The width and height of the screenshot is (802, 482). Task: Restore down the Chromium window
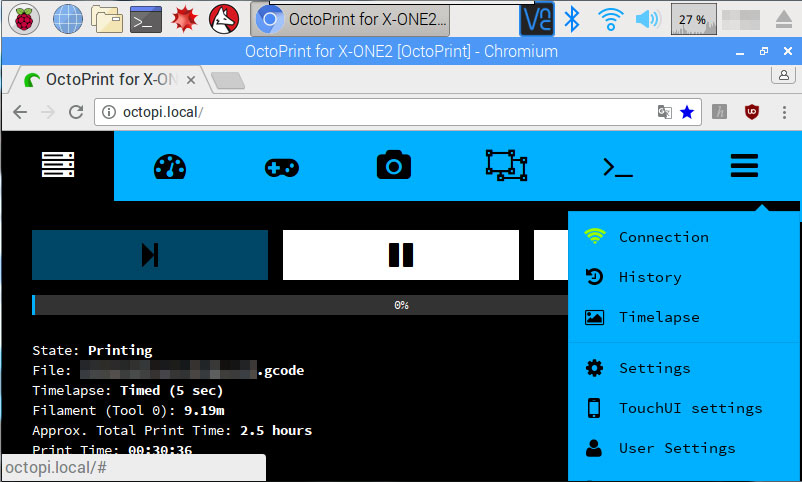(764, 51)
